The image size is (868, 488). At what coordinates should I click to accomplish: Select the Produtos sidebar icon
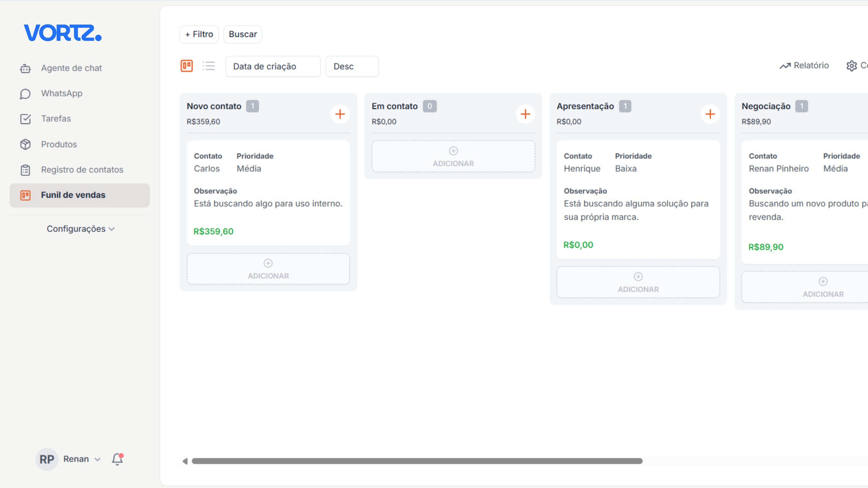pyautogui.click(x=26, y=144)
